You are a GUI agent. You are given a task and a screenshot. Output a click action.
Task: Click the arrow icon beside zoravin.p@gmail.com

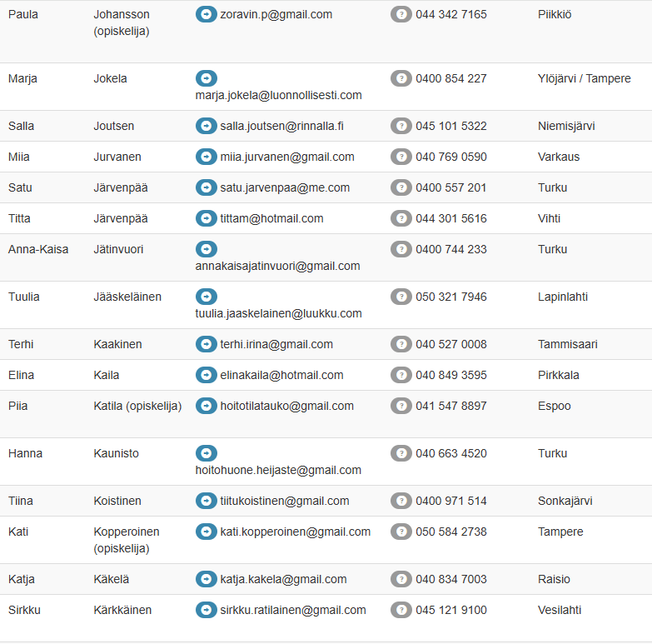[x=206, y=14]
